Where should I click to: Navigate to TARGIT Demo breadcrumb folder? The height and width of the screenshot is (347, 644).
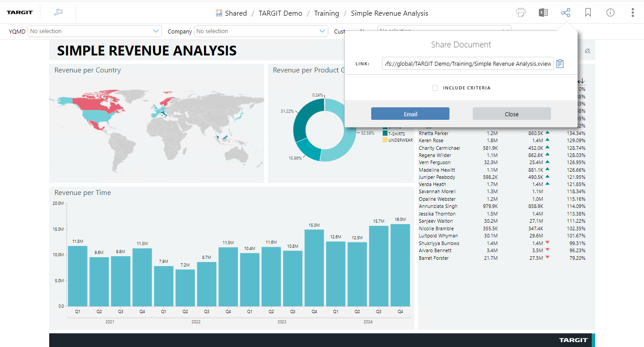[280, 13]
